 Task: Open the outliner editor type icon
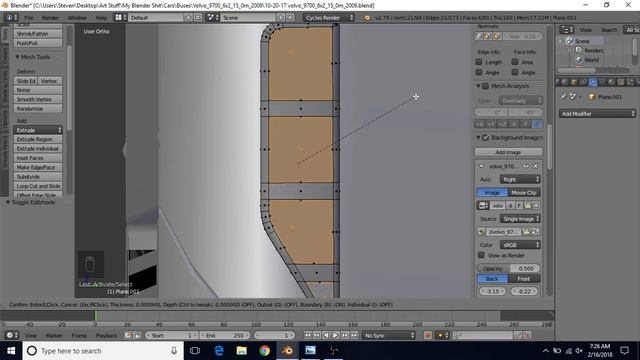567,30
